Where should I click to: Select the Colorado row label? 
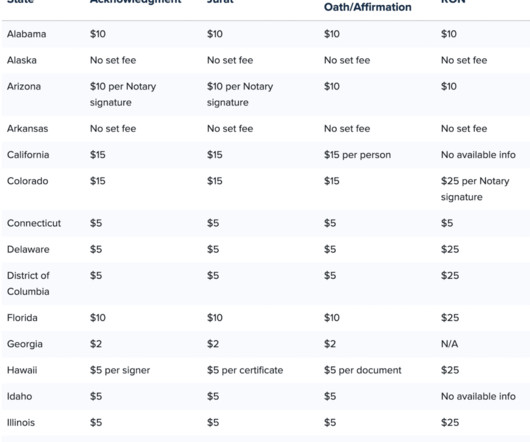click(x=27, y=181)
